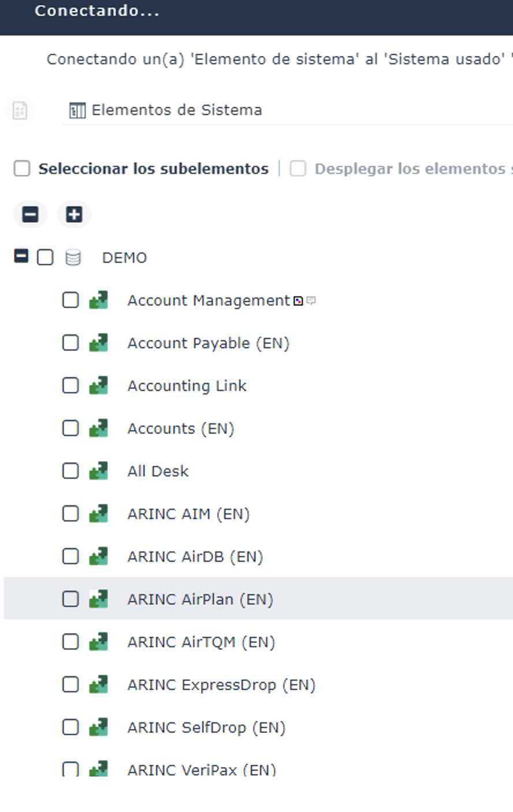Collapse the DEMO tree node
Viewport: 513px width, 812px height.
coord(21,256)
